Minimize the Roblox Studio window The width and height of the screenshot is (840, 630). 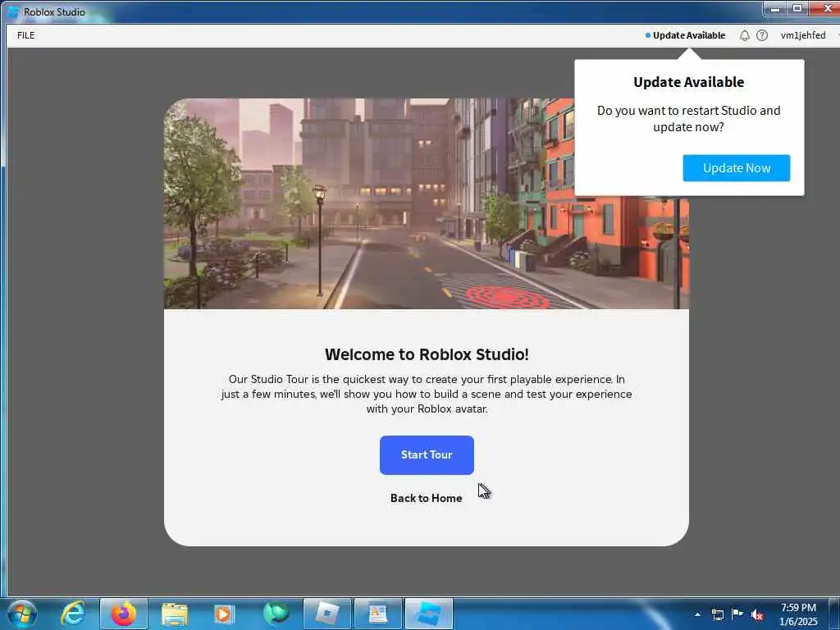coord(774,8)
